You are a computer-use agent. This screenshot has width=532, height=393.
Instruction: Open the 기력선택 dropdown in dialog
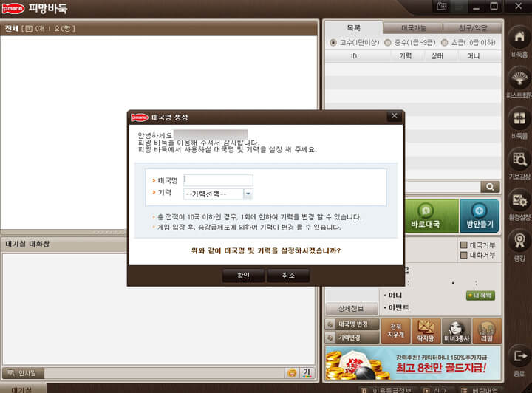tap(218, 194)
